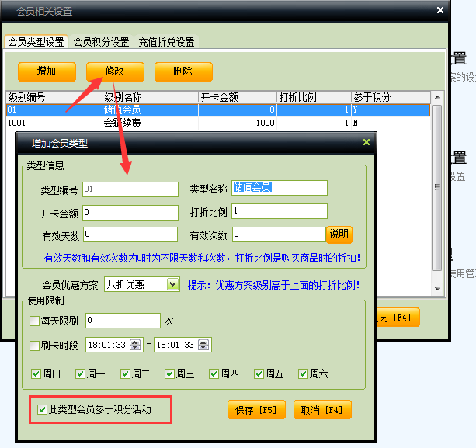
Task: Expand the 会员优惠方案 dropdown
Action: [x=172, y=284]
